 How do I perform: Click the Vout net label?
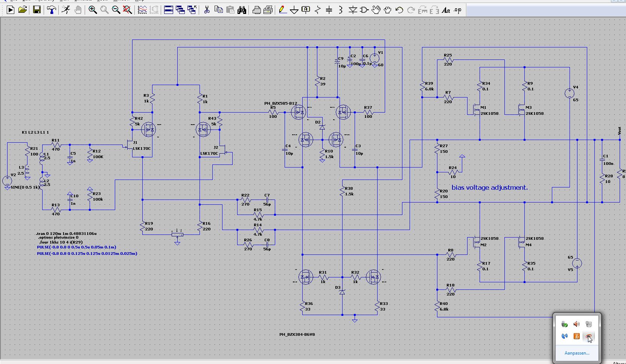pyautogui.click(x=620, y=131)
